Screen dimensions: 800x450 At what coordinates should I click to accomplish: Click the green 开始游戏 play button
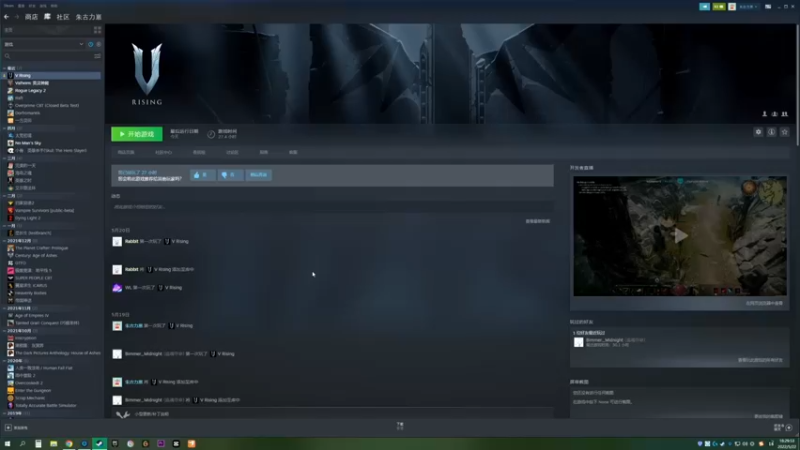pyautogui.click(x=137, y=134)
